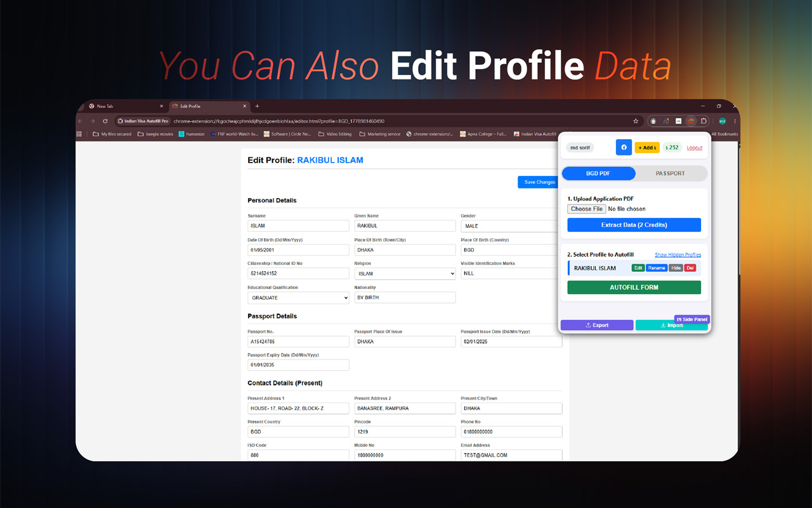The image size is (812, 508).
Task: Click Choose File to upload PDF
Action: 587,209
